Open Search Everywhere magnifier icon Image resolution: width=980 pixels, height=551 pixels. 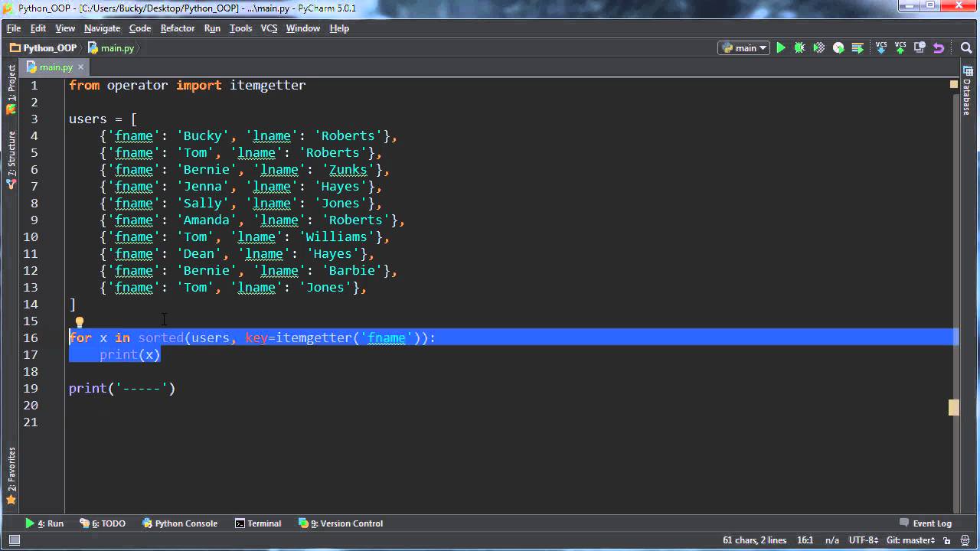966,47
